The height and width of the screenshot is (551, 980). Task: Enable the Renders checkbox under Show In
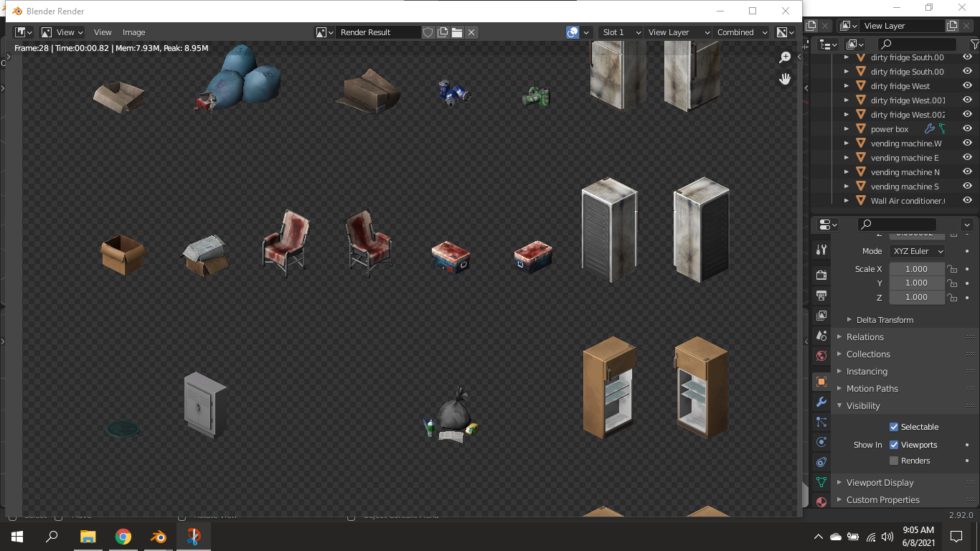pyautogui.click(x=895, y=461)
